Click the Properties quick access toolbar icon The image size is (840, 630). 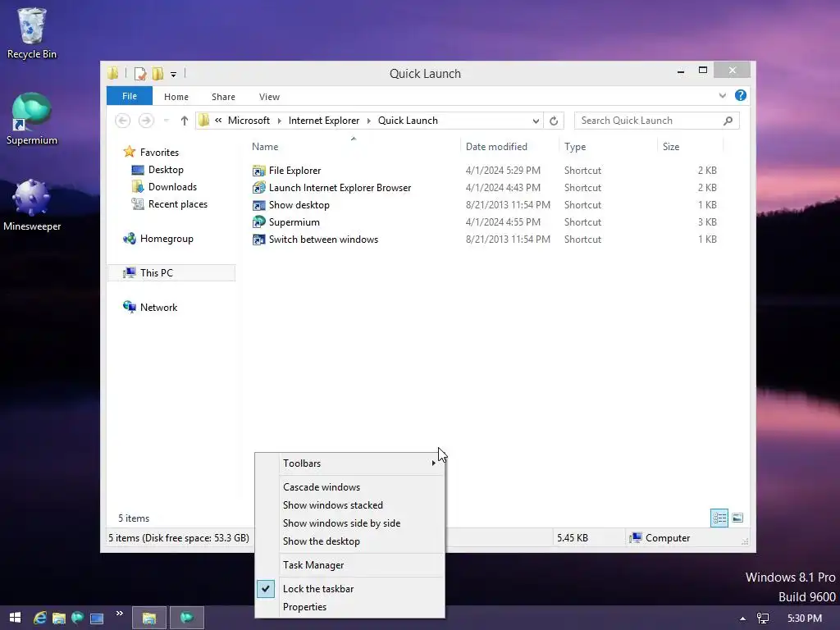pos(140,73)
